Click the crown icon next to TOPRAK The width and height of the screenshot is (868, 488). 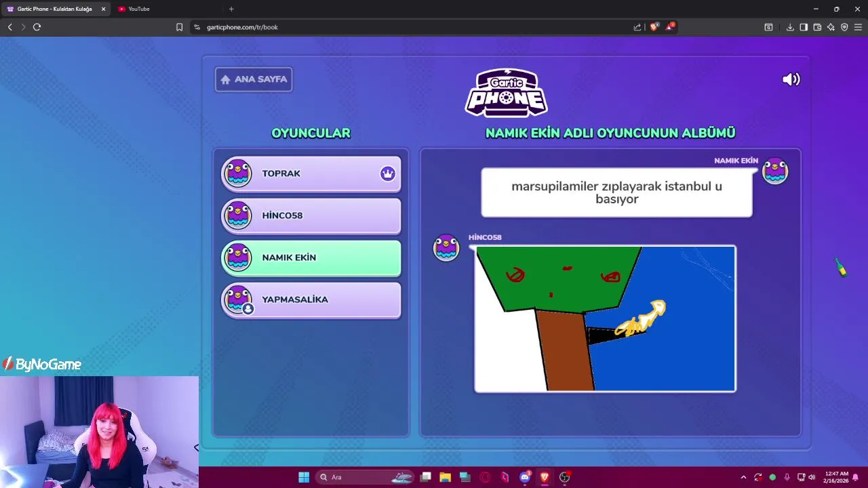pyautogui.click(x=387, y=174)
